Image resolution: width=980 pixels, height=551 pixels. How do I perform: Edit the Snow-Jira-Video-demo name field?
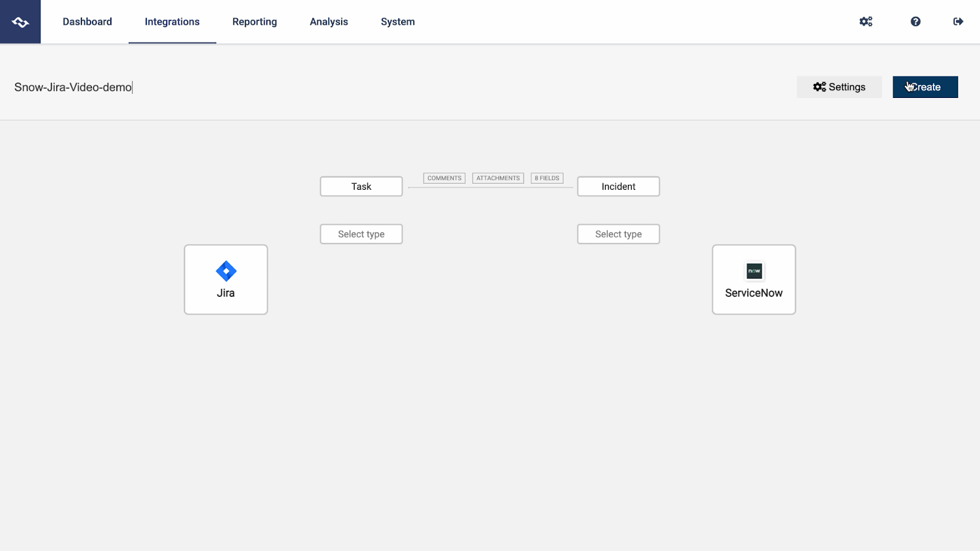tap(73, 87)
